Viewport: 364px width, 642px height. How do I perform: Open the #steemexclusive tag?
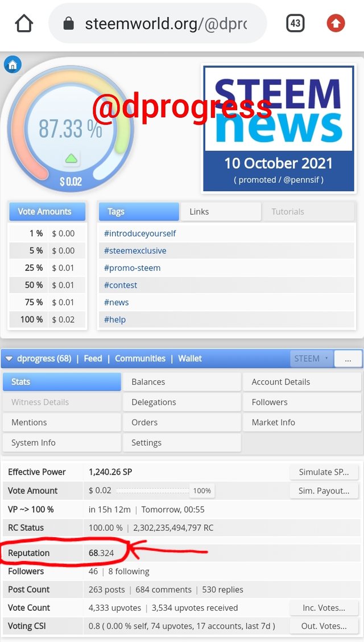[135, 250]
